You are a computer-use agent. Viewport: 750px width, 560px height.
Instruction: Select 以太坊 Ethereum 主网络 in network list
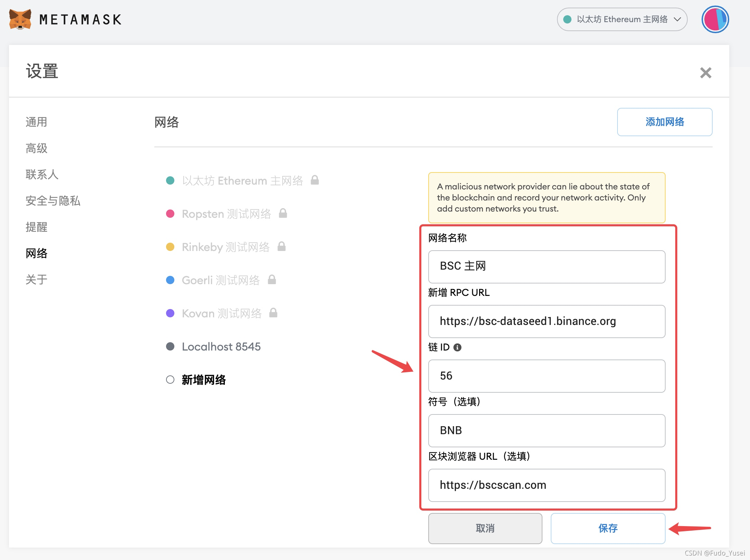[x=243, y=180]
